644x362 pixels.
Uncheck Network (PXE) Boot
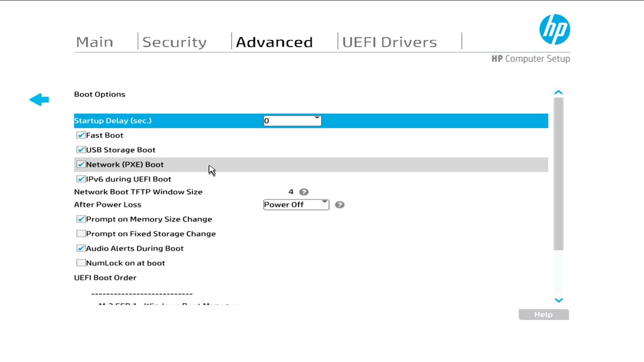click(x=81, y=164)
